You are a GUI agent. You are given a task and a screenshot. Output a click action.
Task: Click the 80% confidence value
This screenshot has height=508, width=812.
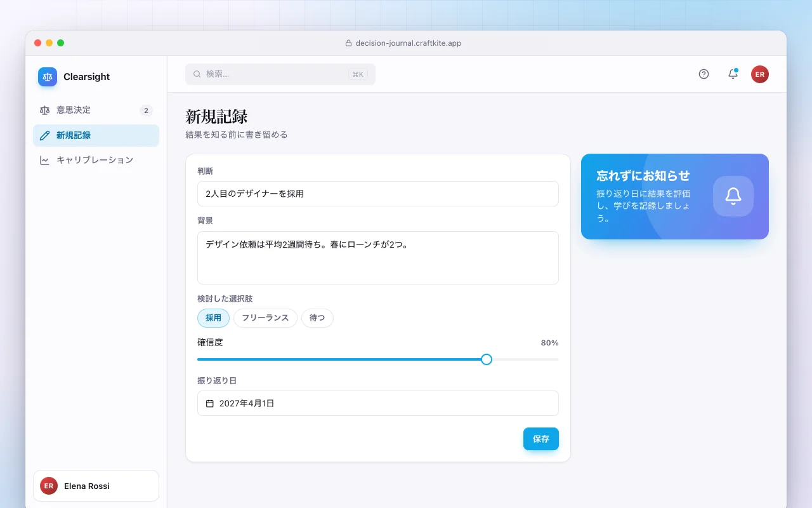coord(549,343)
